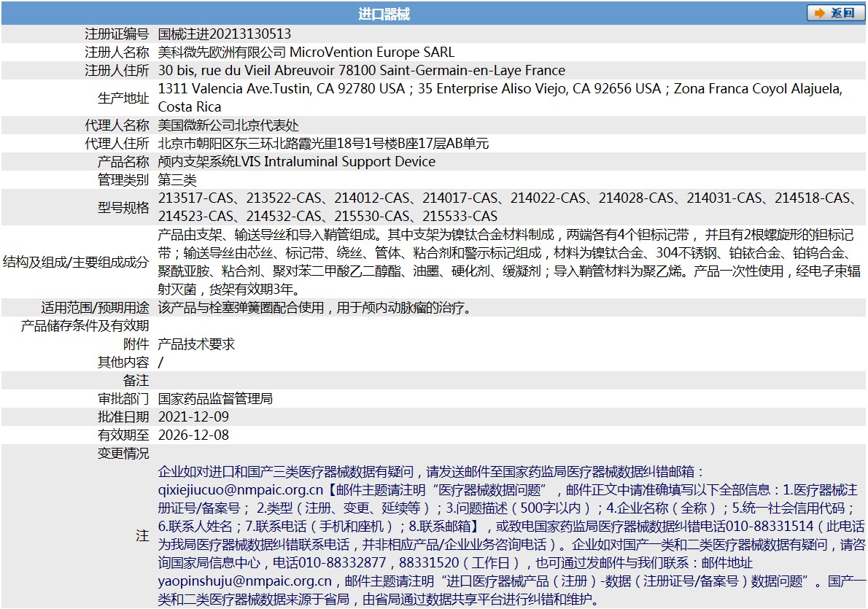Click the agent address 北京市朝阳区东三环北路
868x609 pixels.
pos(323,144)
